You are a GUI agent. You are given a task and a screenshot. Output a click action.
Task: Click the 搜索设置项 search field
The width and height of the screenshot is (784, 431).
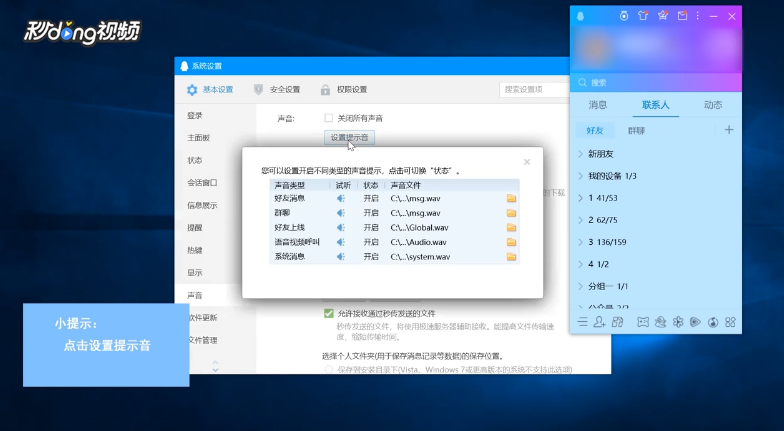point(534,90)
